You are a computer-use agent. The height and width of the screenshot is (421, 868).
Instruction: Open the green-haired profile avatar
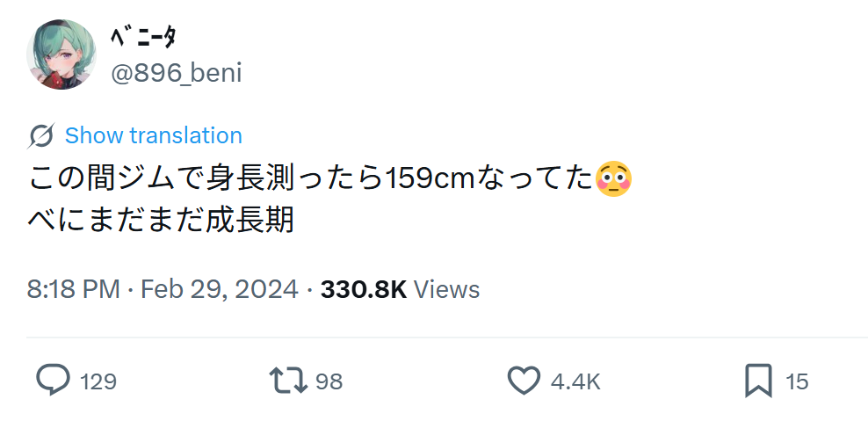point(61,54)
